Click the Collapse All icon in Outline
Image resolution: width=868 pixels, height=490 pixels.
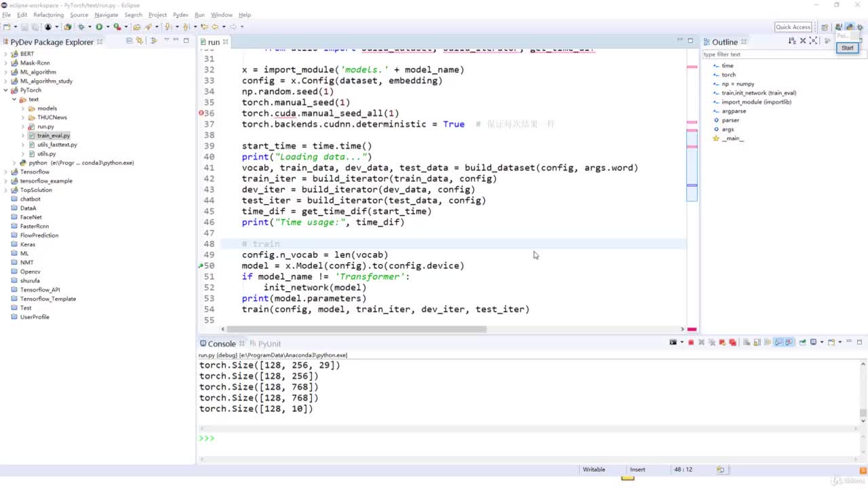click(x=803, y=41)
